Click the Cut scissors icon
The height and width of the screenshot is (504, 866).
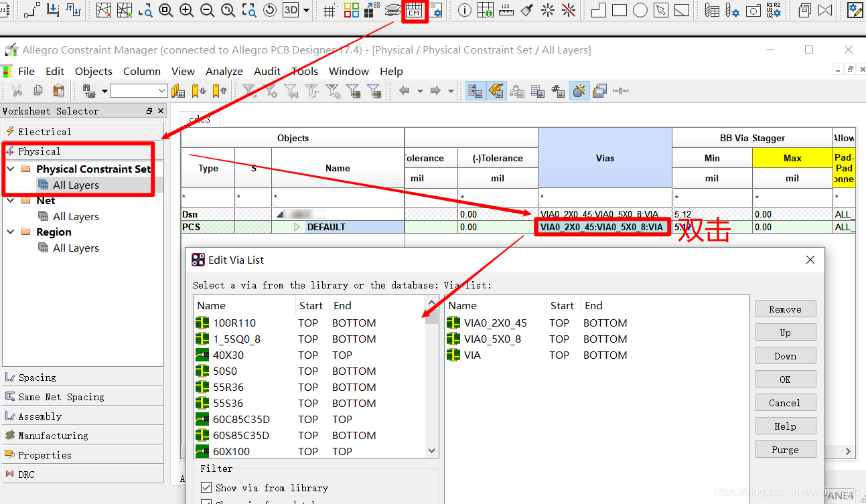(17, 90)
